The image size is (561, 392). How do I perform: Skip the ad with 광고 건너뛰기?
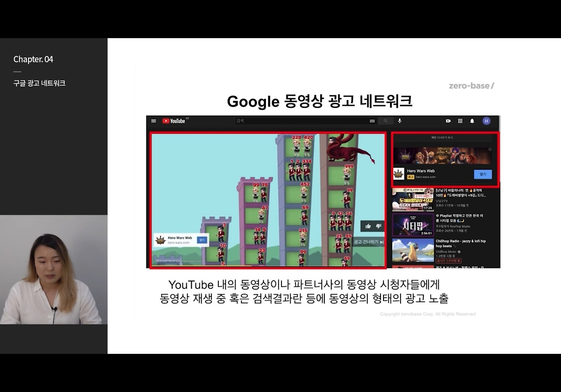(x=368, y=242)
